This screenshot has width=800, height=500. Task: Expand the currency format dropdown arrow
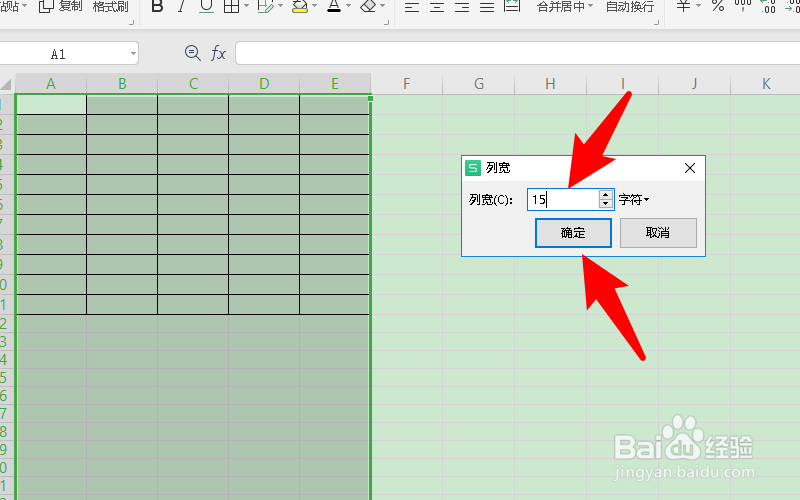coord(698,6)
